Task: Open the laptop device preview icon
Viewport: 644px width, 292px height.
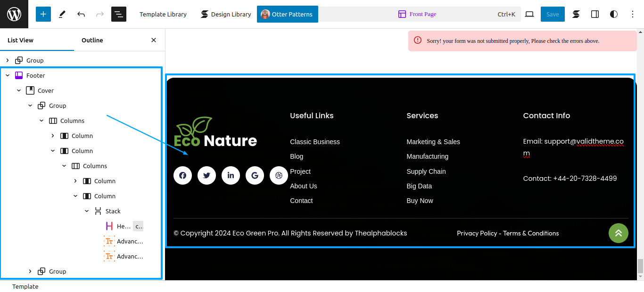Action: [529, 14]
